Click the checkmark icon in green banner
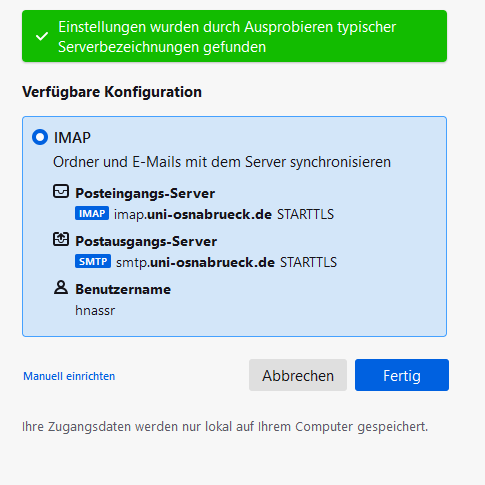 point(42,36)
